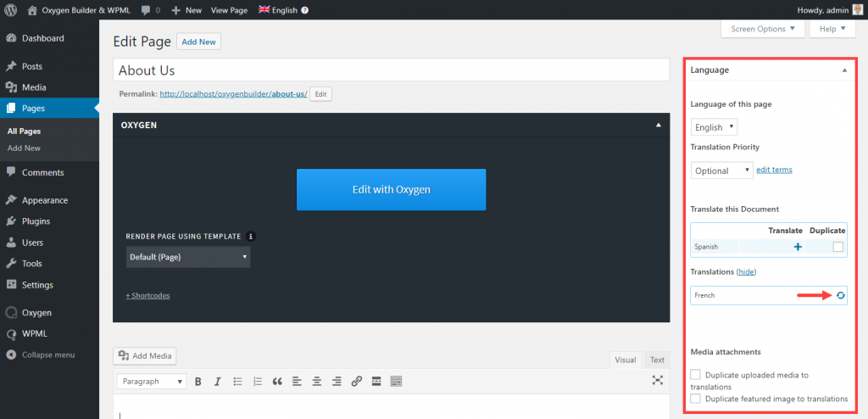Expand the + Shortcodes link
The height and width of the screenshot is (419, 868).
147,295
